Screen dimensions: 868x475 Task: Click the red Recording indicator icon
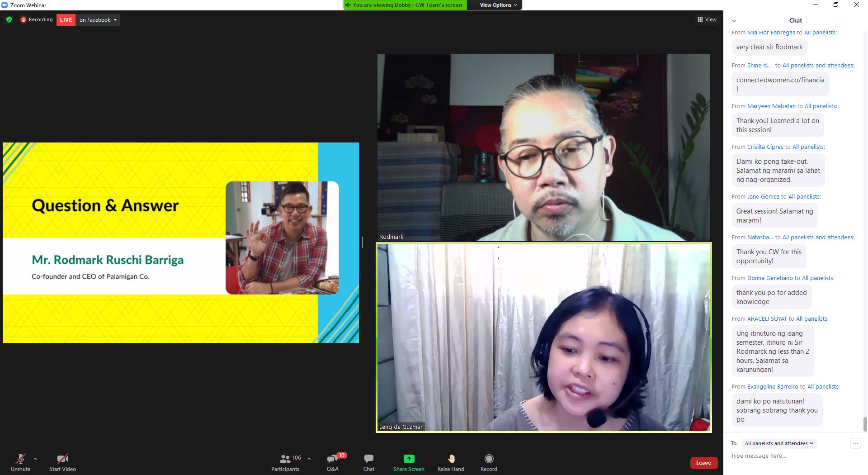pyautogui.click(x=24, y=20)
